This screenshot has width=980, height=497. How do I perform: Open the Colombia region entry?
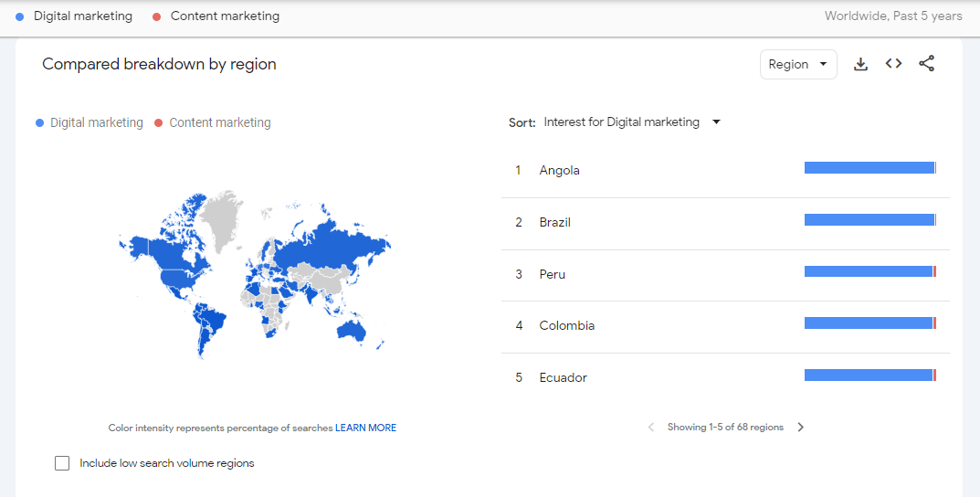[566, 325]
